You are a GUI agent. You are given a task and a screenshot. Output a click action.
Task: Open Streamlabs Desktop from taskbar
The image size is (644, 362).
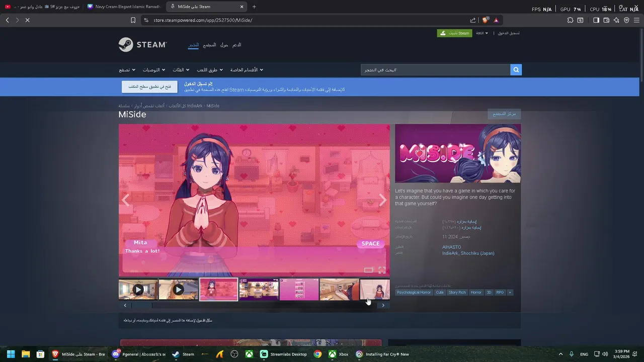coord(283,354)
